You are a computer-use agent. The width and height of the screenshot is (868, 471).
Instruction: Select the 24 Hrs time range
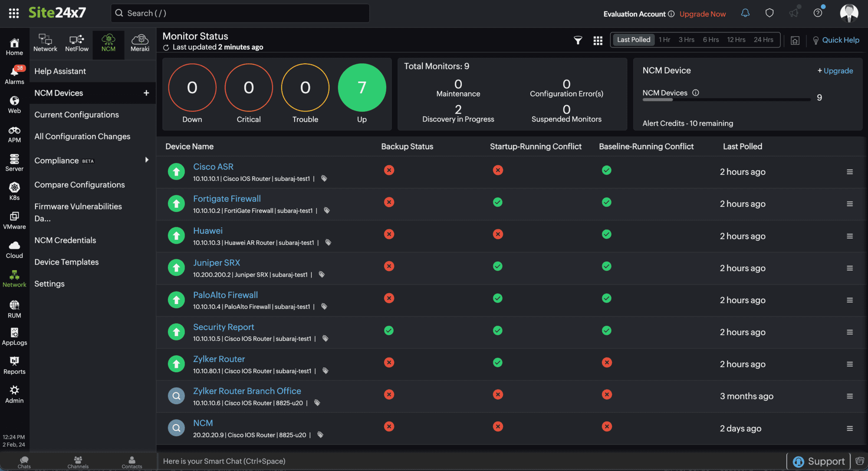tap(763, 40)
